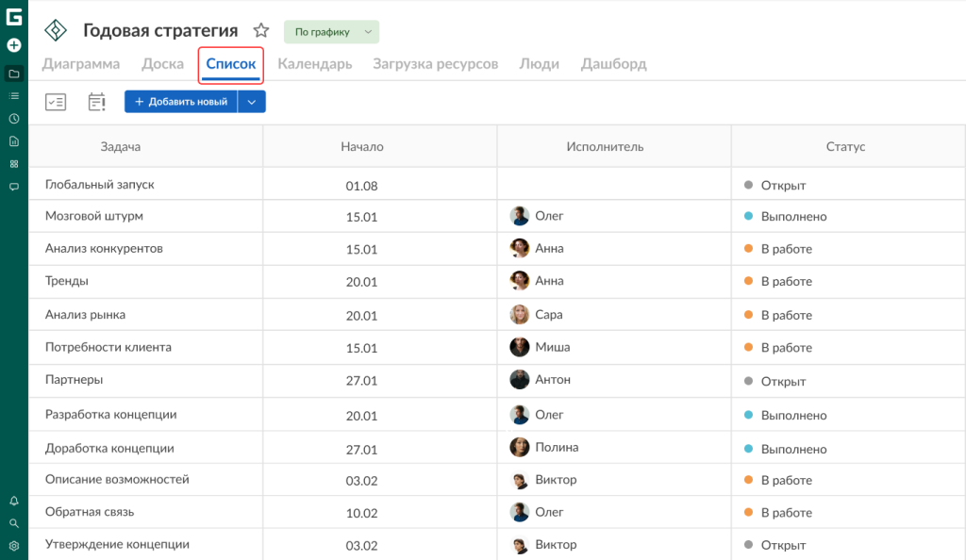The width and height of the screenshot is (966, 560).
Task: Switch to the Диаграмма tab
Action: 81,64
